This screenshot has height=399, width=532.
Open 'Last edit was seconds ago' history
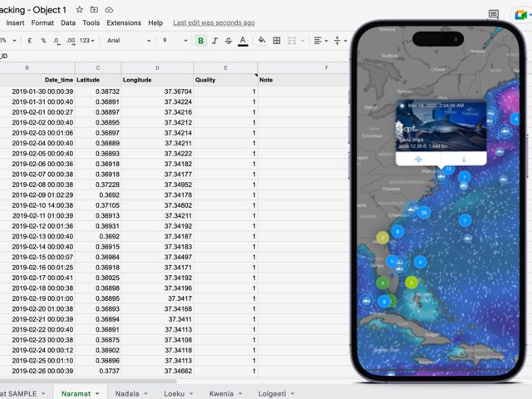click(x=214, y=22)
